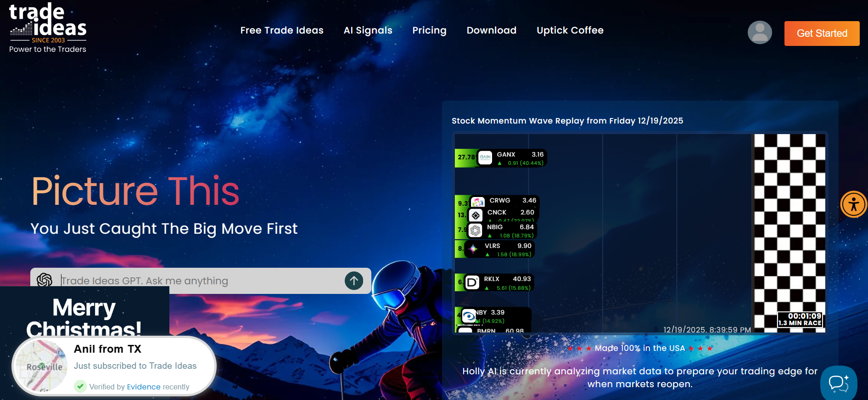This screenshot has height=400, width=868.
Task: Click the VLRS ticker icon
Action: tap(473, 249)
